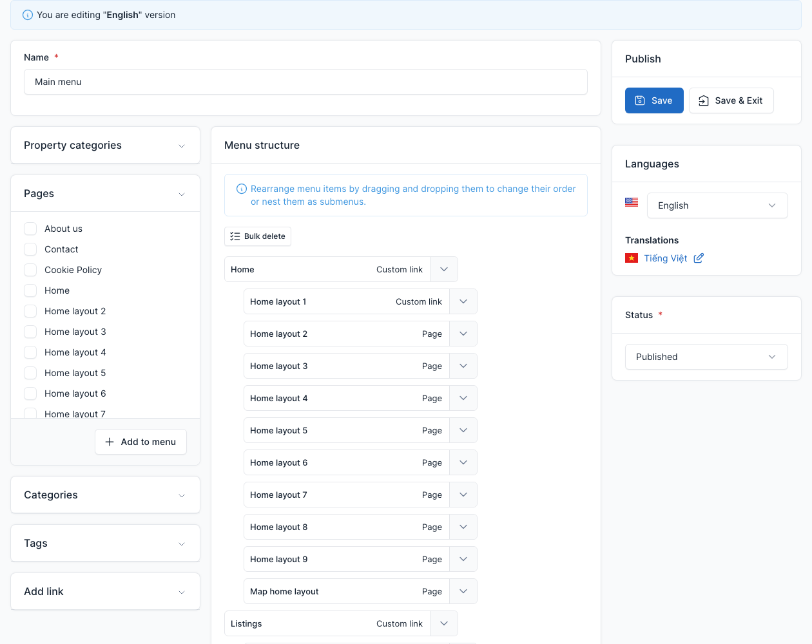
Task: Expand Home layout 1 menu item details
Action: click(x=463, y=301)
